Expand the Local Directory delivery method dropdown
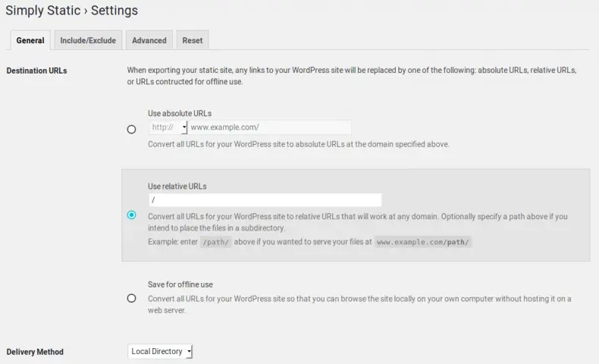The image size is (599, 364). 160,351
